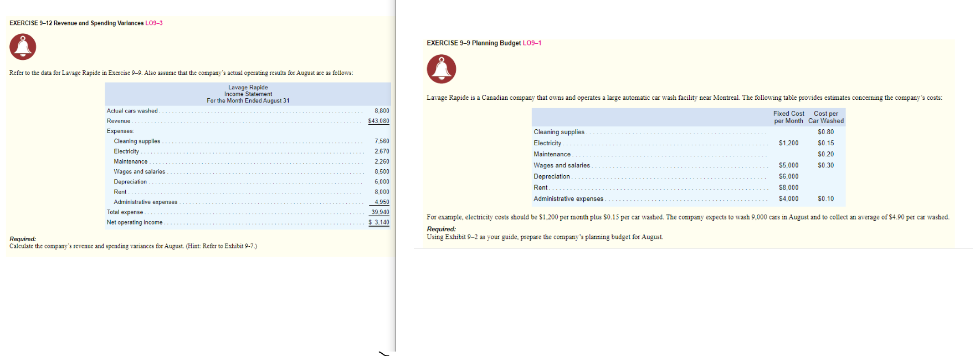Click rent fixed cost $8,000 in cost table
The height and width of the screenshot is (356, 980).
(x=788, y=187)
